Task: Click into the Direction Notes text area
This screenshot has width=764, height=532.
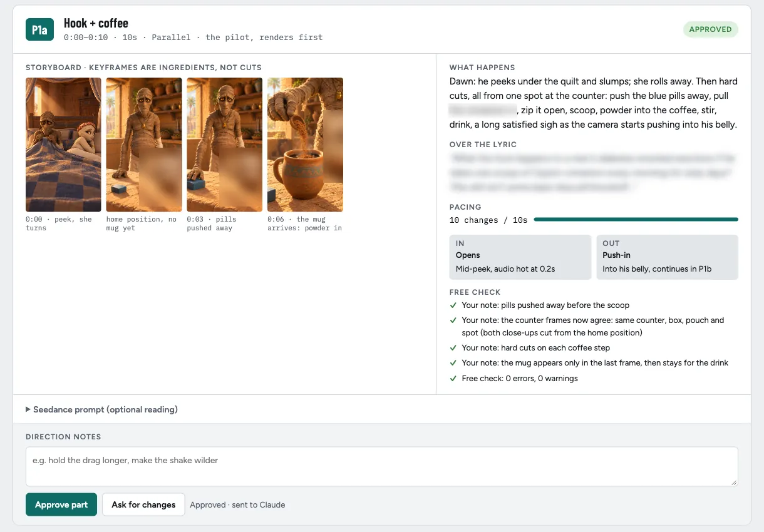Action: pyautogui.click(x=382, y=466)
